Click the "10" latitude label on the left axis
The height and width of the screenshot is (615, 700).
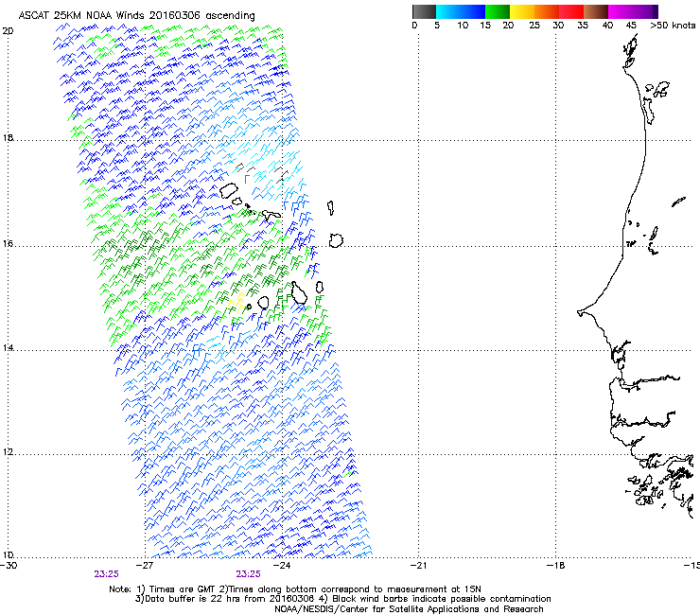click(8, 554)
